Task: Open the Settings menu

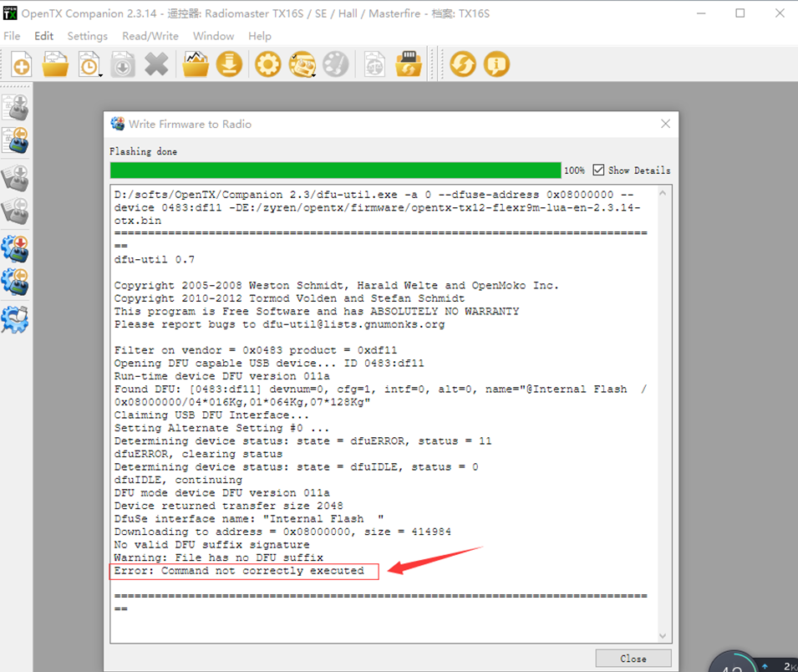Action: [x=88, y=36]
